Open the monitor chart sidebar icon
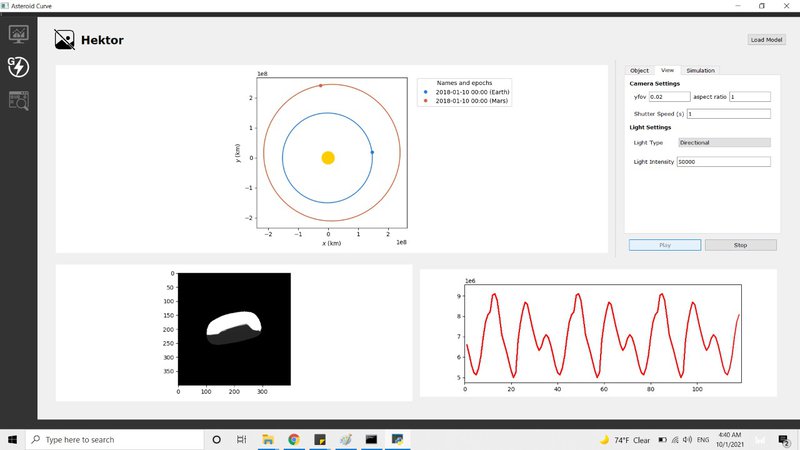The image size is (800, 450). (18, 34)
